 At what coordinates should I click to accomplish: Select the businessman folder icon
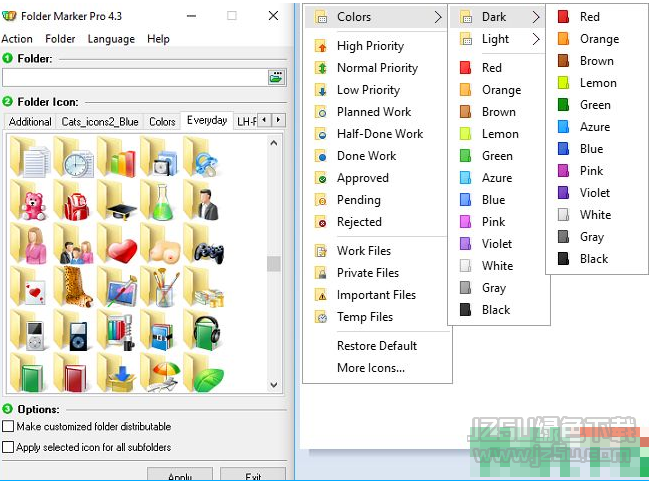[x=203, y=201]
